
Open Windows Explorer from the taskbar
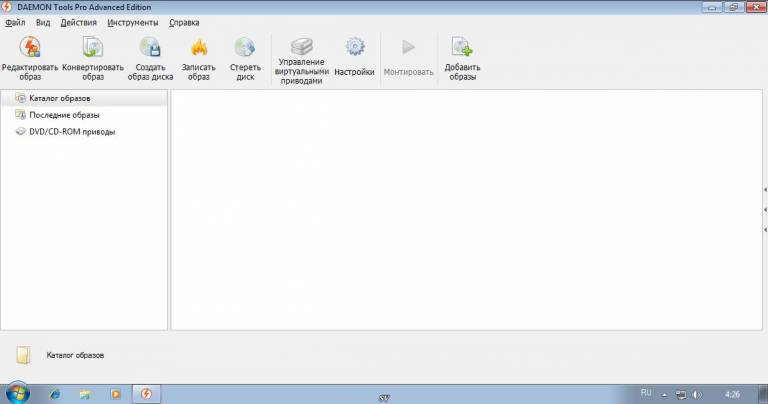[85, 394]
